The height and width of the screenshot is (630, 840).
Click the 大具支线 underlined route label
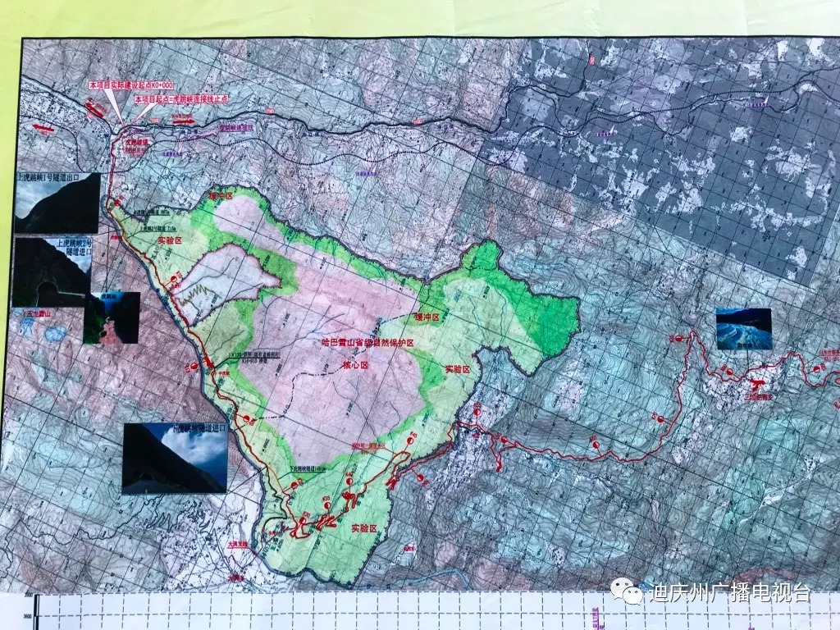click(239, 543)
